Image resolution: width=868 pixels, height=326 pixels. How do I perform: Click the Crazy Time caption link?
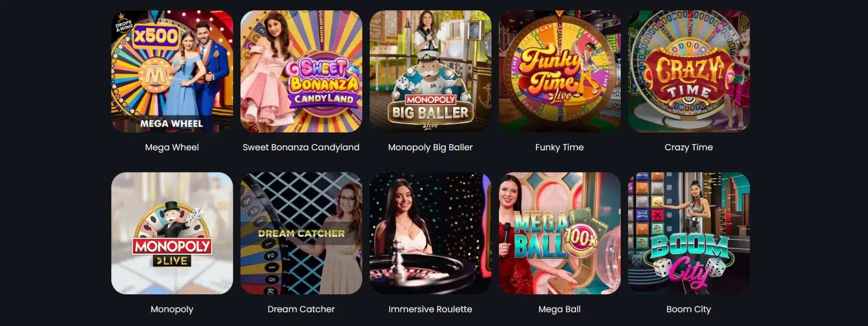click(689, 148)
